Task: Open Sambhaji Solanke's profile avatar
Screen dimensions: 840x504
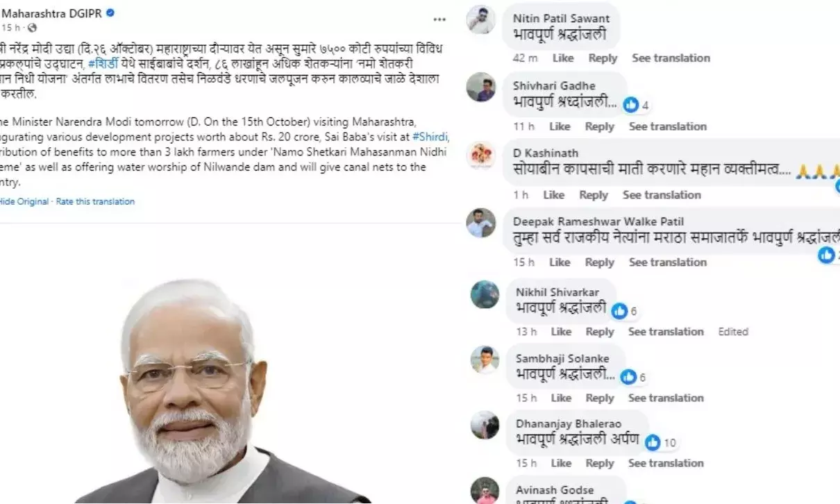Action: point(485,360)
